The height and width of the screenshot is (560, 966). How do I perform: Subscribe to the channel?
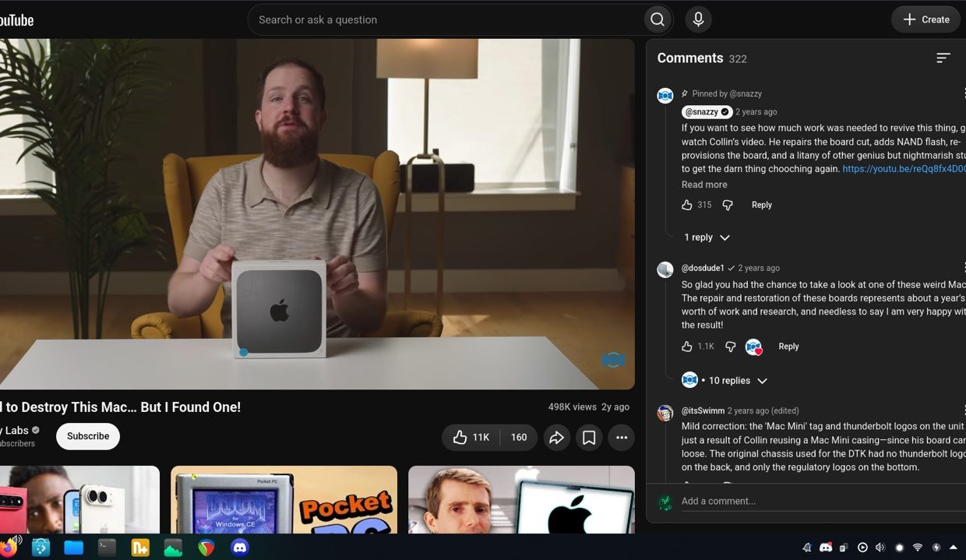88,436
